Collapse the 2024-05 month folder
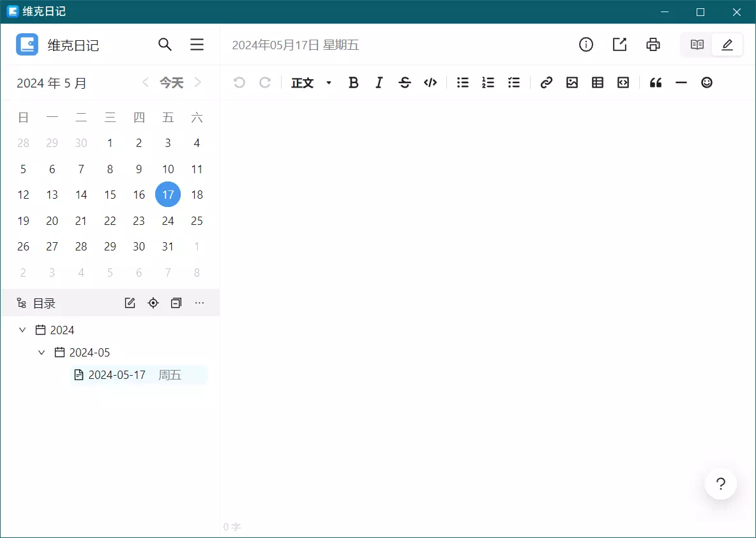756x538 pixels. tap(42, 353)
